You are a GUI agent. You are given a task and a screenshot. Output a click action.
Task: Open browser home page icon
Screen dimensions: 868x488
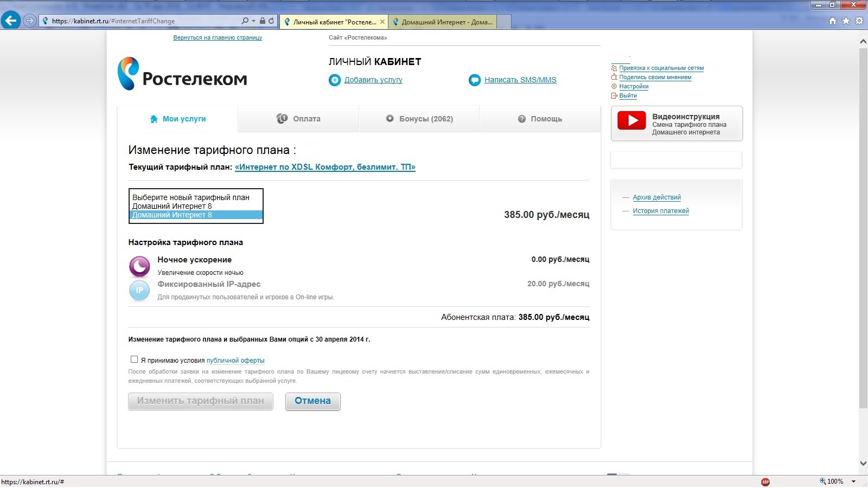click(833, 21)
